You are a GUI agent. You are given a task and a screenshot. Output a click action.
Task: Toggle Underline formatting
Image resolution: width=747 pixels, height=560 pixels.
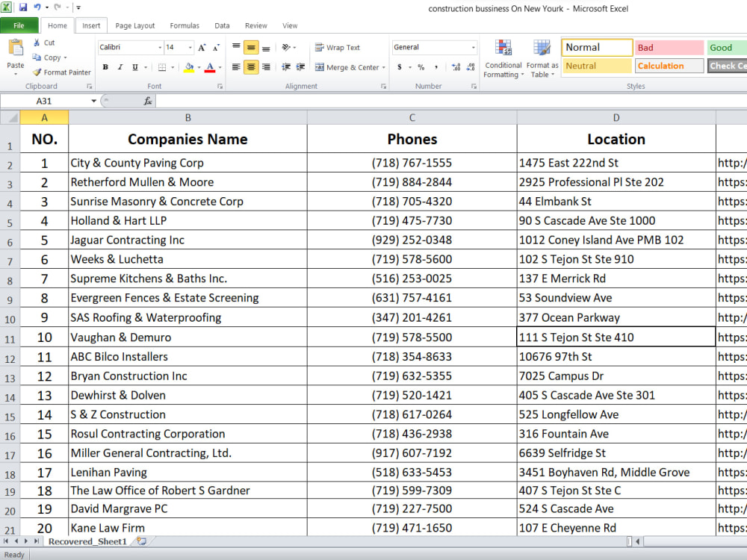tap(135, 67)
